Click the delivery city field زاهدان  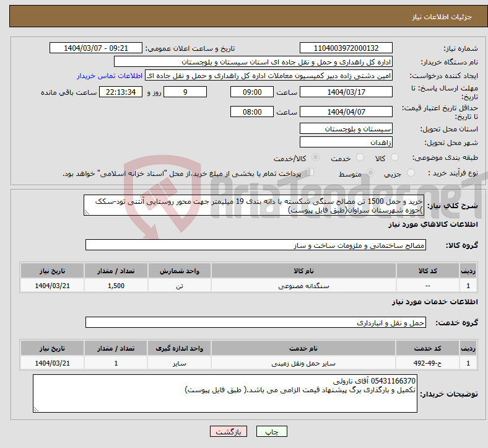pos(346,142)
